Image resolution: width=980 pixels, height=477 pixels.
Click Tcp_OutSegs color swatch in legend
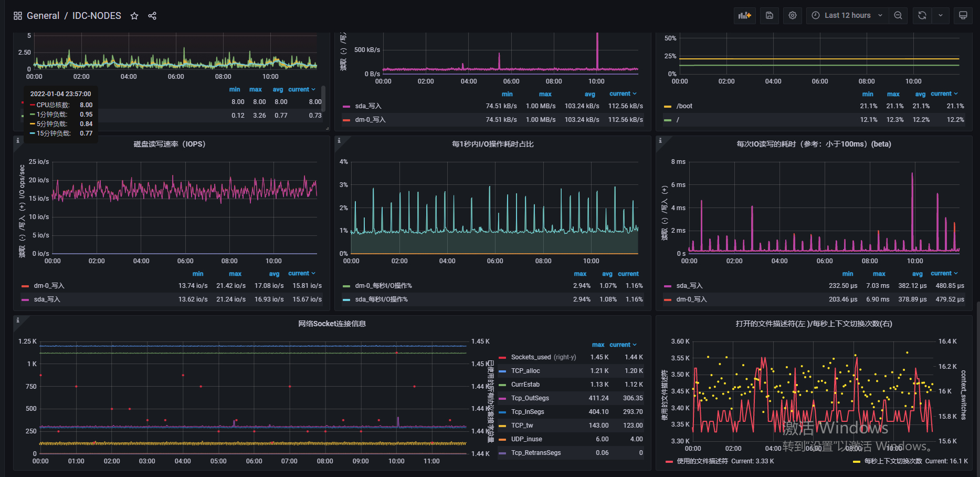(x=502, y=398)
